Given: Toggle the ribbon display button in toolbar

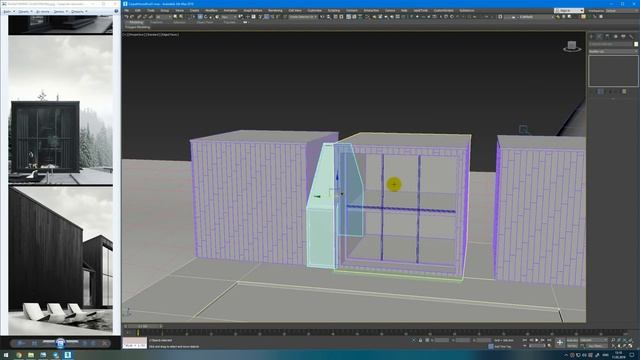Looking at the screenshot, I should click(348, 17).
